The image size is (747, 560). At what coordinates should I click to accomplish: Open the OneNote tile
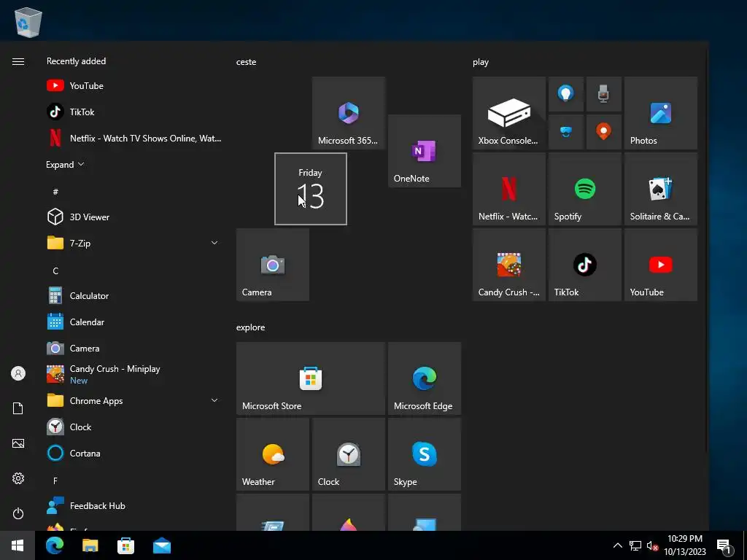point(425,151)
